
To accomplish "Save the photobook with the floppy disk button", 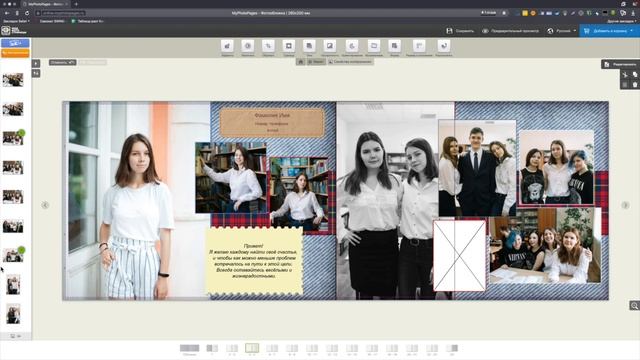I will pyautogui.click(x=460, y=31).
